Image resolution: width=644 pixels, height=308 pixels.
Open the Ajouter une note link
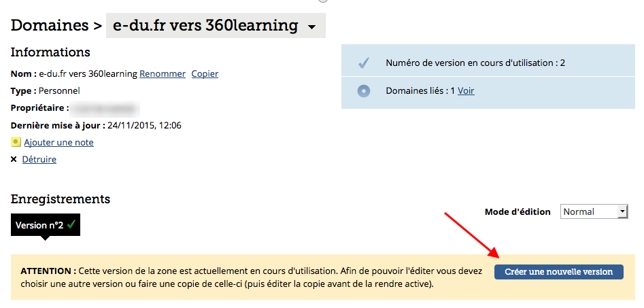pos(58,142)
